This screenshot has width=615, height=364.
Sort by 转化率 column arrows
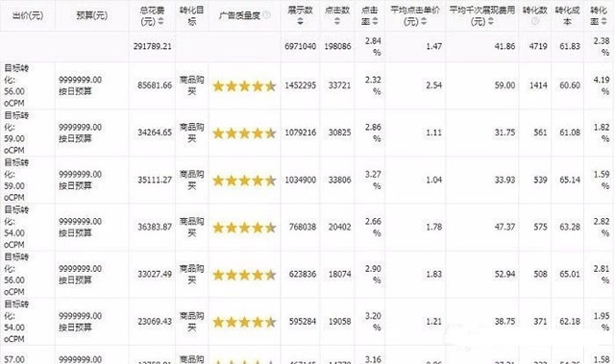point(604,21)
